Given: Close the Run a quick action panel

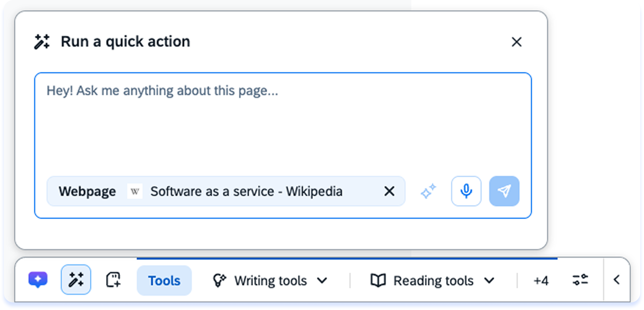Looking at the screenshot, I should pos(516,42).
